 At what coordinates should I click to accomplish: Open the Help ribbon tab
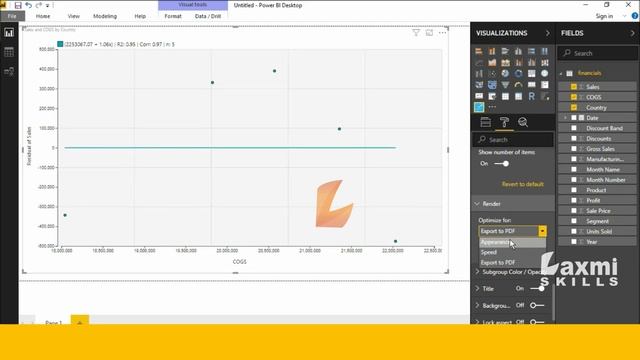[x=140, y=16]
